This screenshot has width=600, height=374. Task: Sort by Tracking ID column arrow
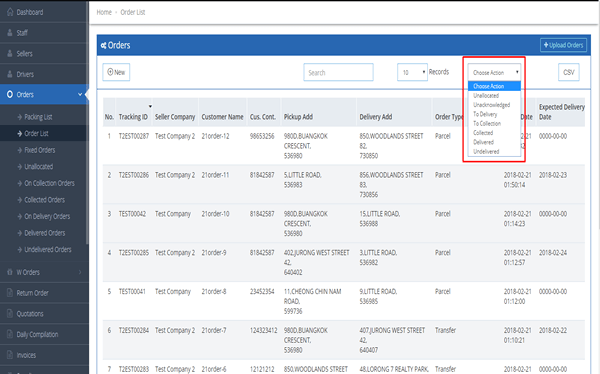pyautogui.click(x=150, y=106)
